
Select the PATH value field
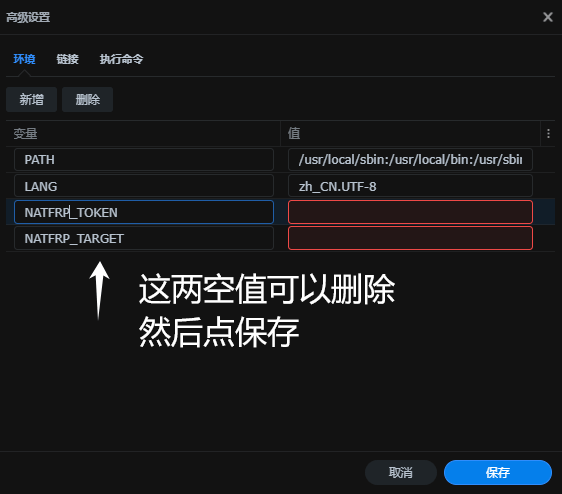point(410,160)
